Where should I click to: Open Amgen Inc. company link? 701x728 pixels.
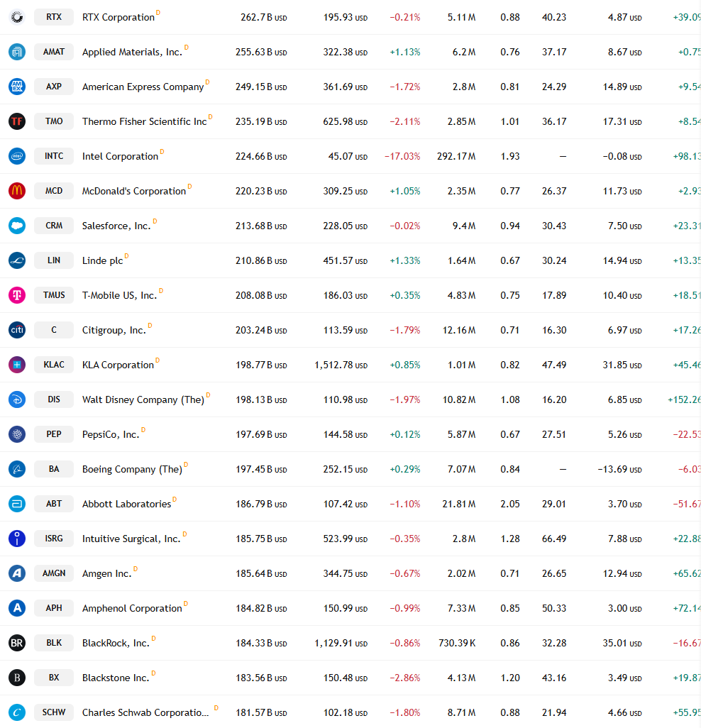coord(106,574)
